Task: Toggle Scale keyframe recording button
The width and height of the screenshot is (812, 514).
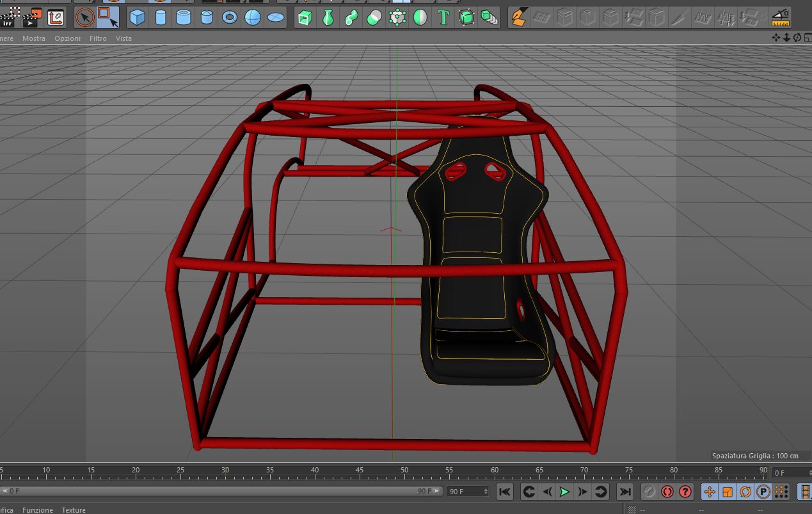Action: tap(728, 492)
